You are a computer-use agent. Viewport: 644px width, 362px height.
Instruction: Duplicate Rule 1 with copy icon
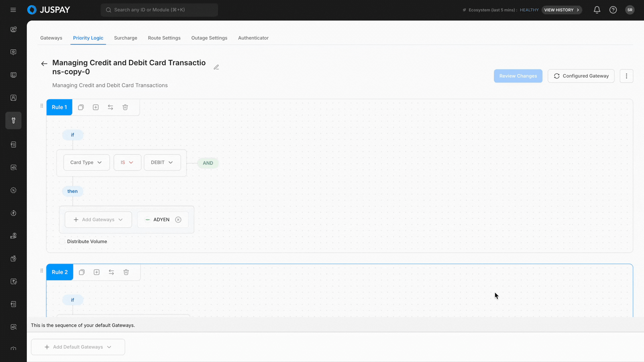click(x=81, y=107)
